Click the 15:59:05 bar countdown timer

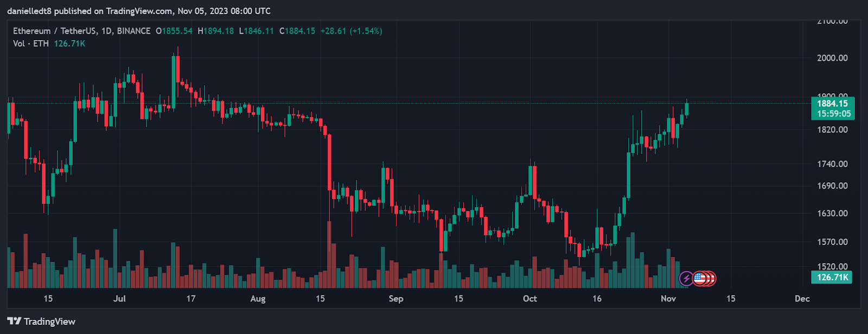(832, 114)
